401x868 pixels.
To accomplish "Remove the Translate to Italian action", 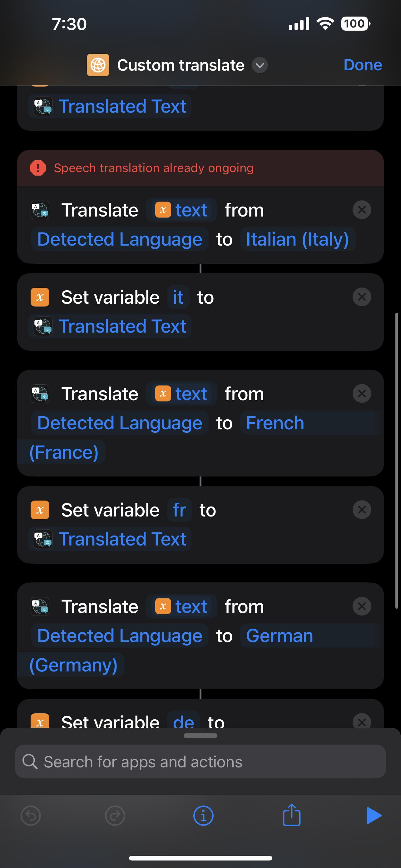I will (x=362, y=210).
